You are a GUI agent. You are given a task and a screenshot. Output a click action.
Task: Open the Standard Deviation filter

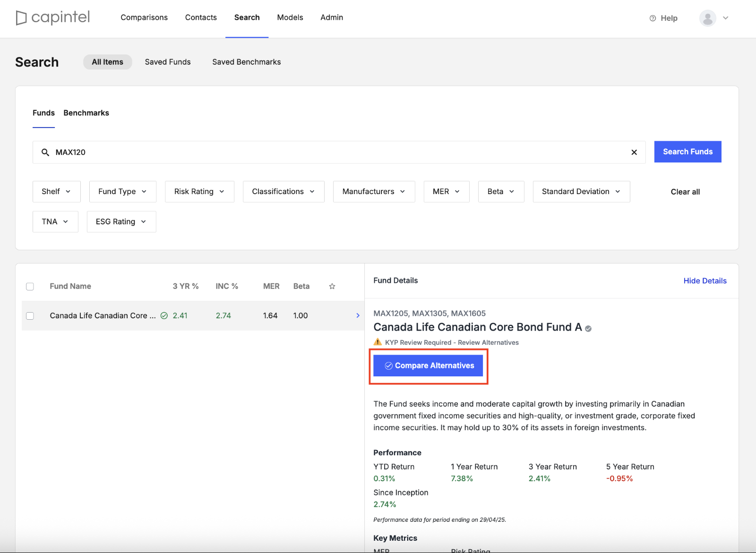581,191
